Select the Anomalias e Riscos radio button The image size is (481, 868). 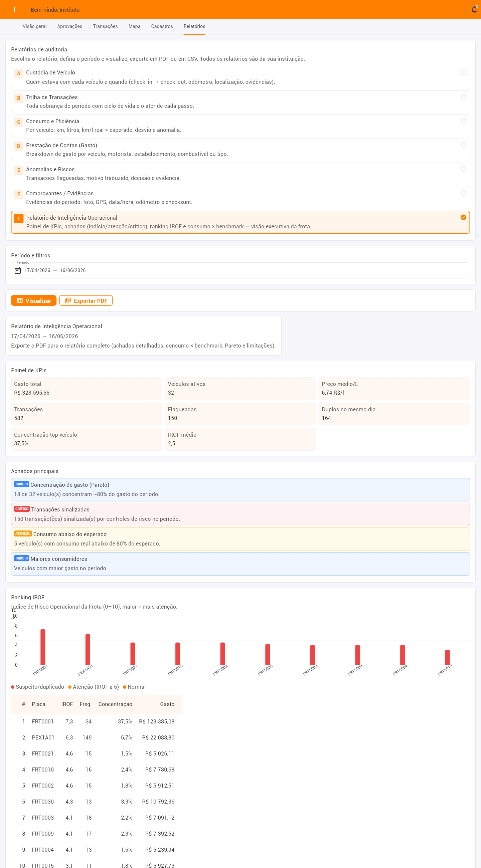(x=464, y=169)
